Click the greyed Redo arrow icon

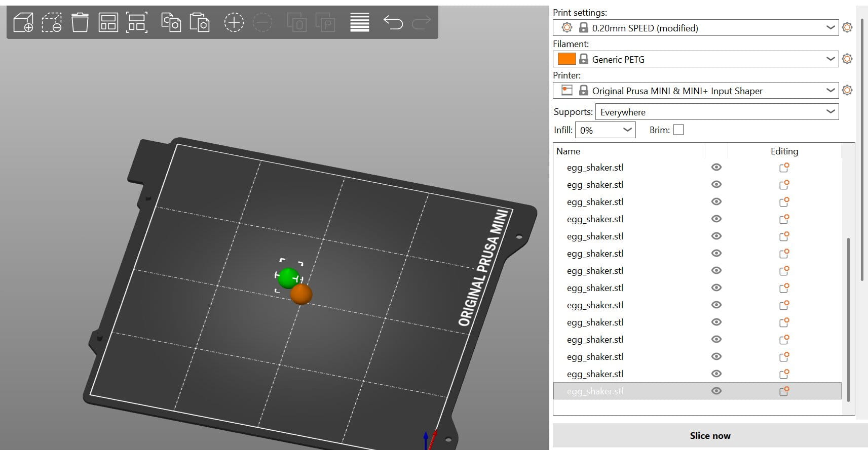coord(422,22)
